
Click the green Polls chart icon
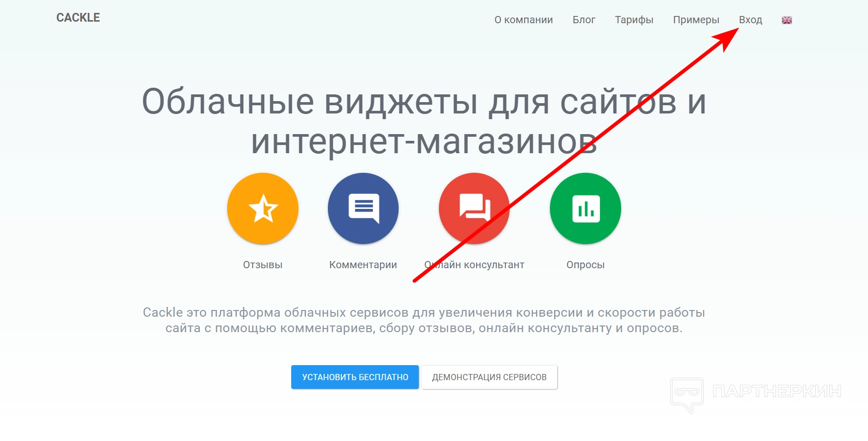[586, 208]
